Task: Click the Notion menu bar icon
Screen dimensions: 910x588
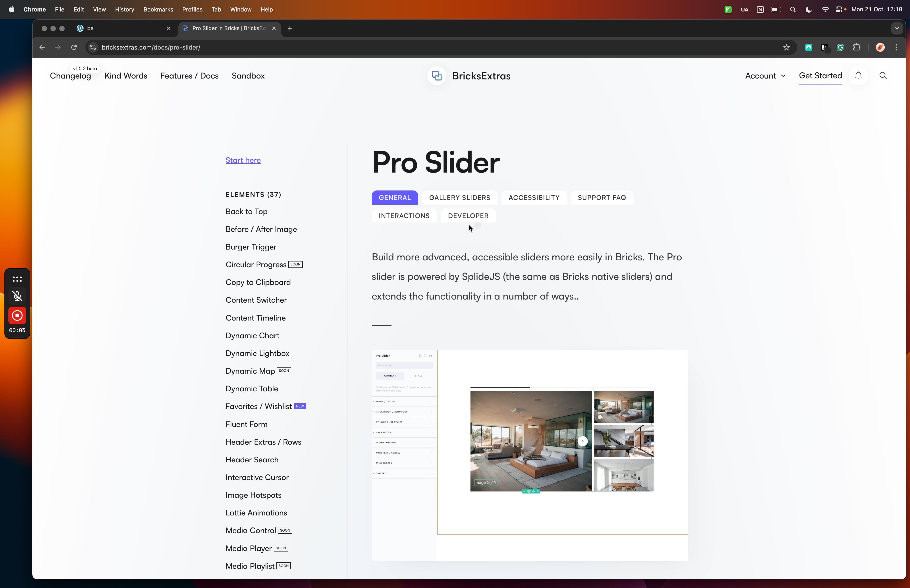Action: 760,10
